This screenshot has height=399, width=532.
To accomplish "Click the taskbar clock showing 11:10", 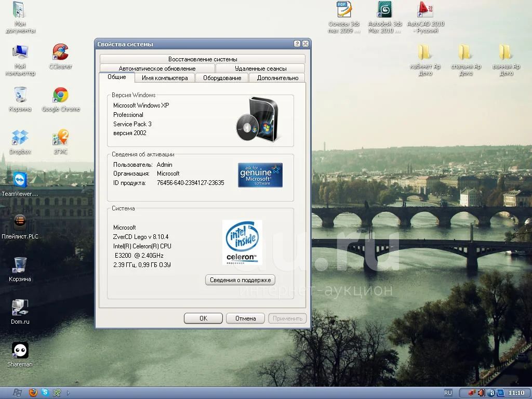I will coord(516,393).
